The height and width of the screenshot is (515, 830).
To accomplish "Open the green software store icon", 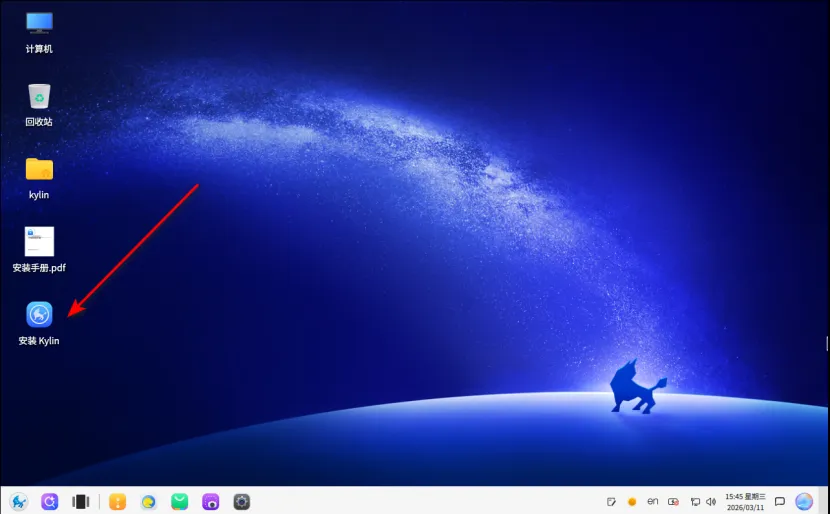I will [179, 501].
